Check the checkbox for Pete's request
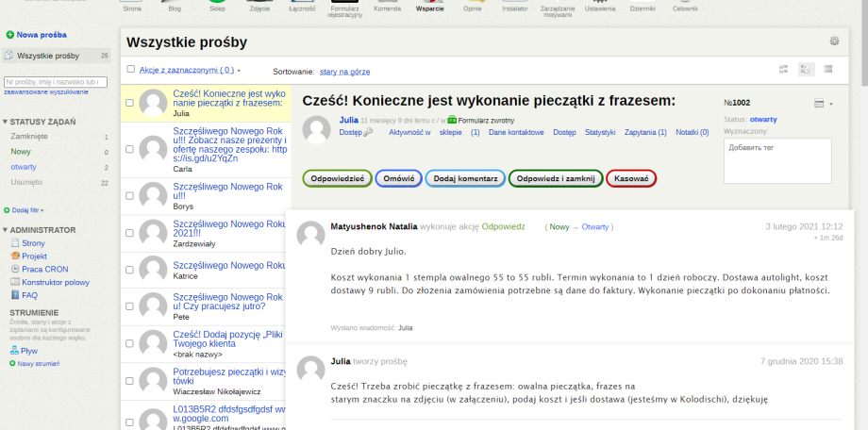Image resolution: width=868 pixels, height=430 pixels. point(129,306)
